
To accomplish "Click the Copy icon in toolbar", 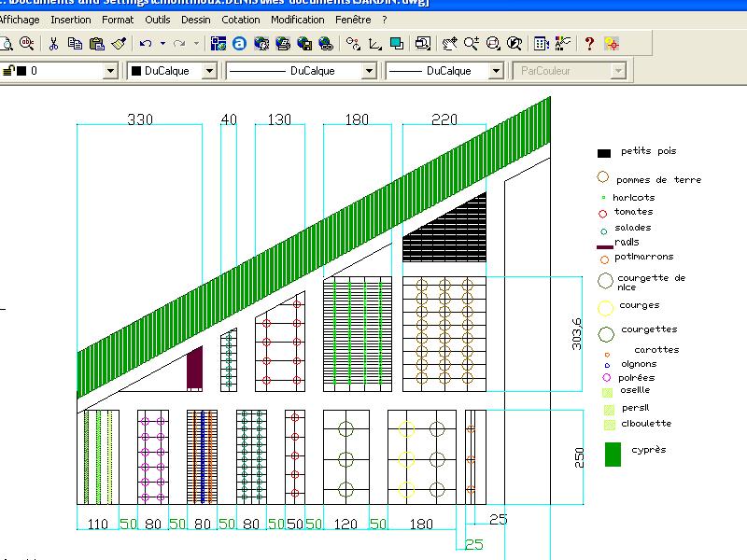I will click(x=75, y=43).
